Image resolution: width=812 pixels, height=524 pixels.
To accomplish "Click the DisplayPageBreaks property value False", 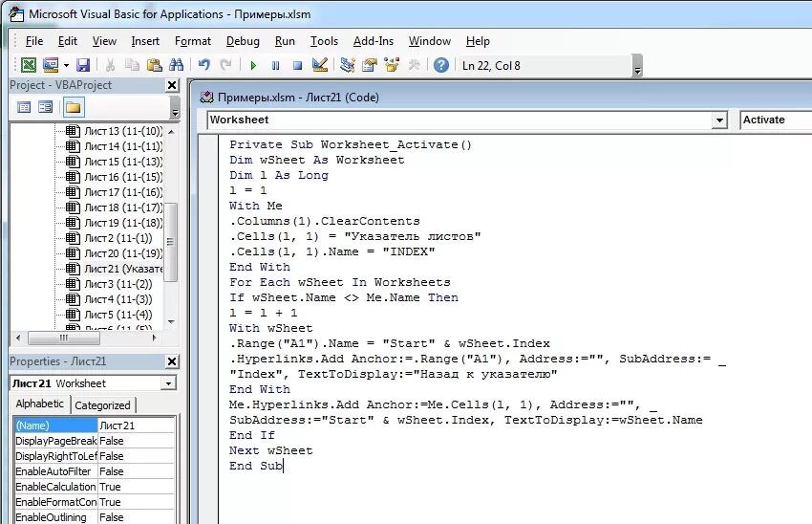I will [x=137, y=441].
